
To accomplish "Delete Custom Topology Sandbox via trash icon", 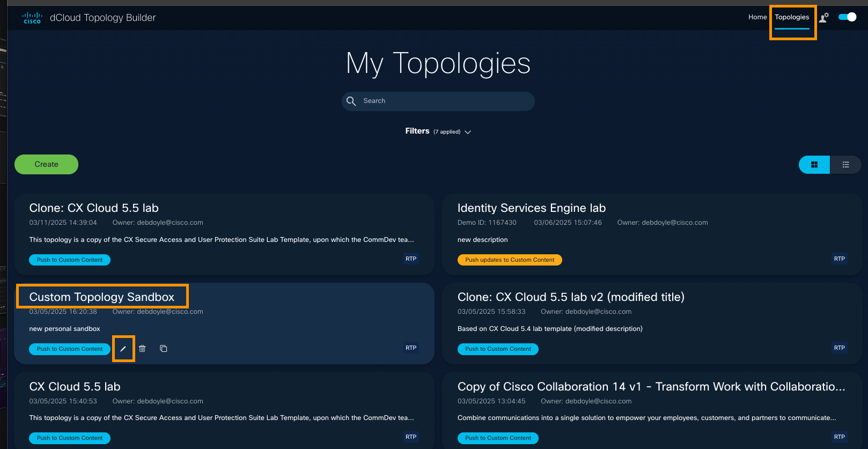I will point(142,349).
